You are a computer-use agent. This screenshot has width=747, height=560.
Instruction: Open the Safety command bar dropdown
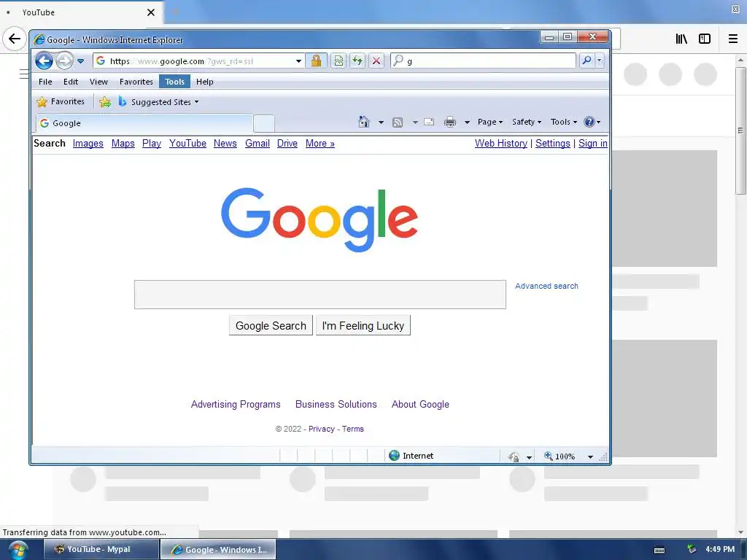(x=527, y=122)
